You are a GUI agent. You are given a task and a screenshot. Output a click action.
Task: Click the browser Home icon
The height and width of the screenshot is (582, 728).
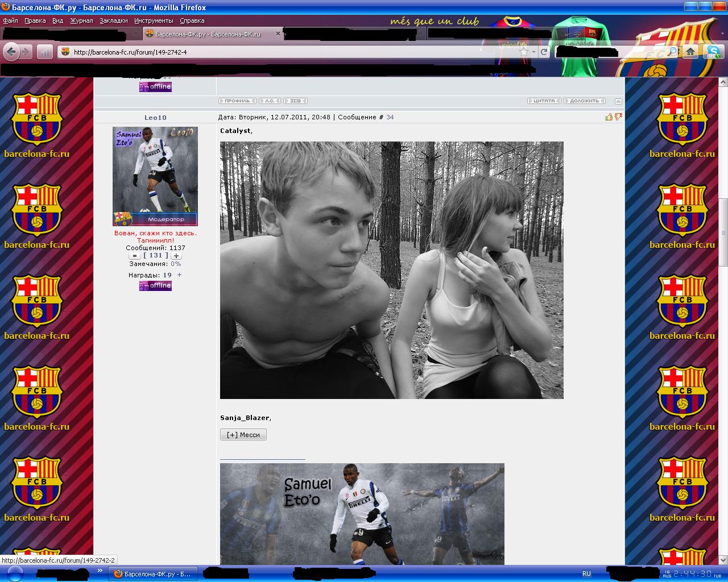coord(690,52)
